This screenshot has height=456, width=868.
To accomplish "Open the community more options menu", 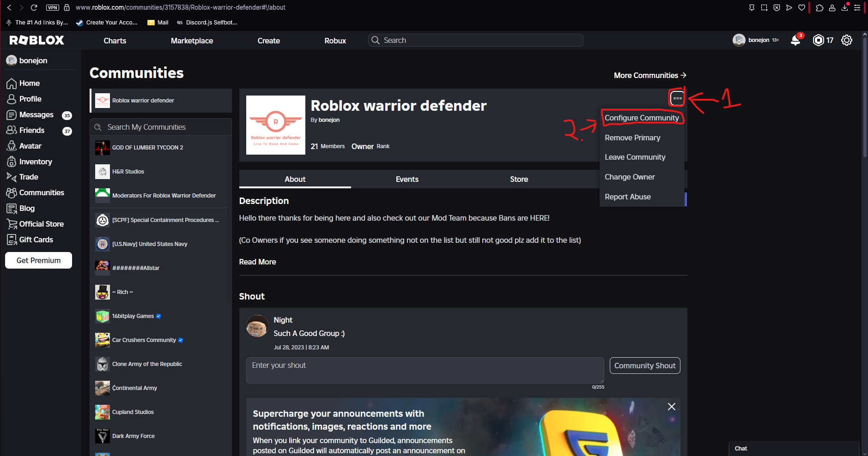I will pyautogui.click(x=677, y=98).
